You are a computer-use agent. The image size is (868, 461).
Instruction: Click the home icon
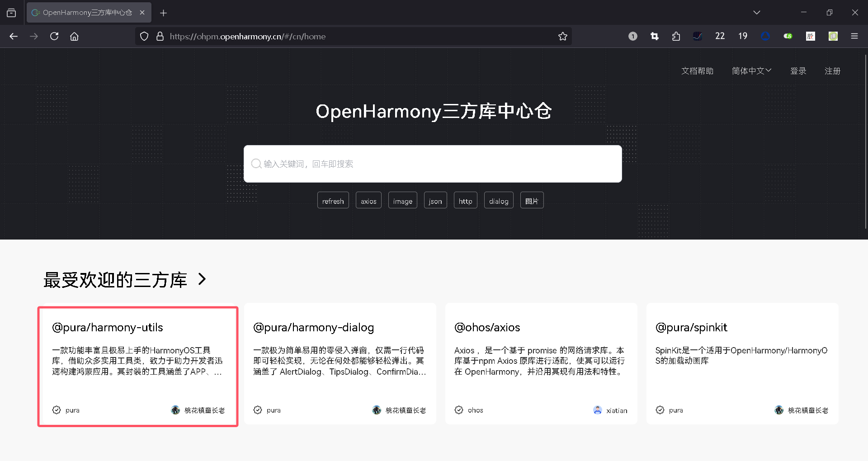click(74, 36)
